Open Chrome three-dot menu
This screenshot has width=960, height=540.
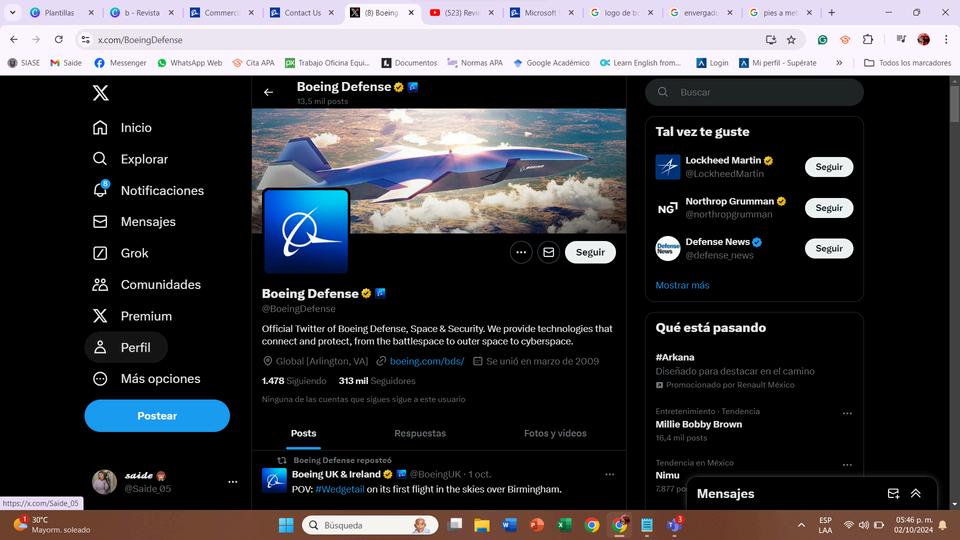946,40
